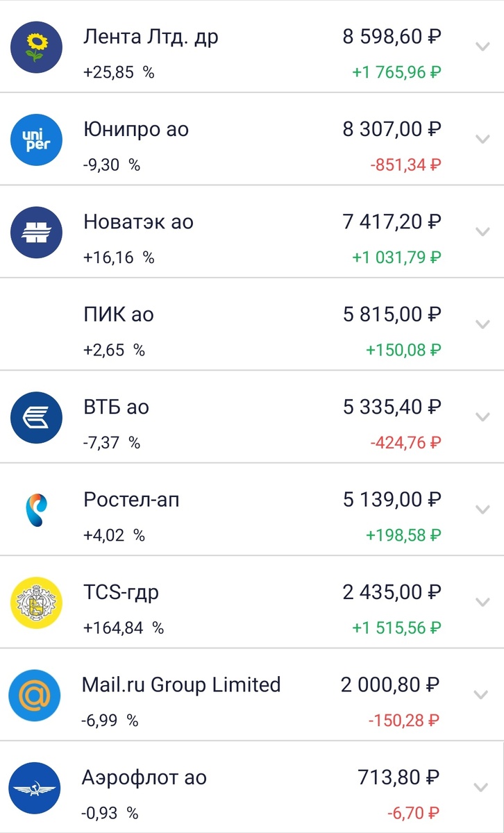Expand the ПИК ао row chevron
Screen dimensions: 504x833
482,324
